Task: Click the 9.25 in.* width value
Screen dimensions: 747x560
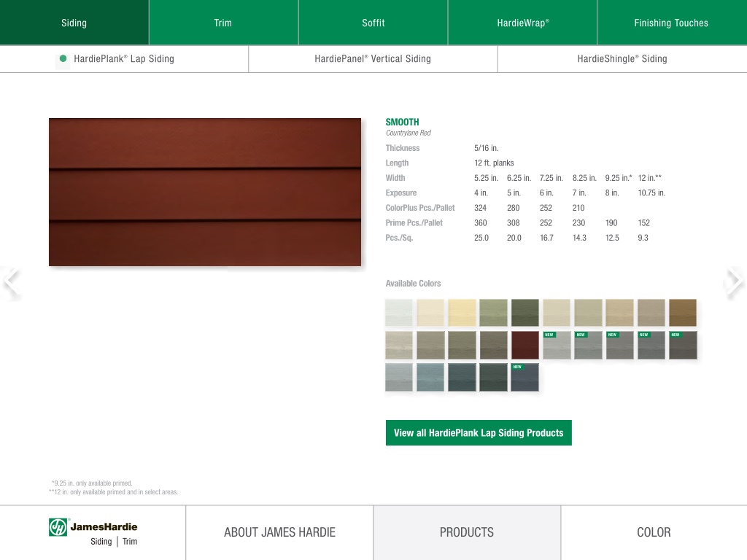Action: [x=619, y=178]
